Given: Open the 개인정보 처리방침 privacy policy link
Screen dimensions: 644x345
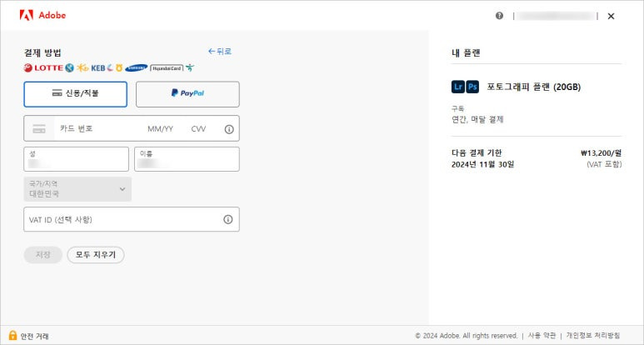Looking at the screenshot, I should point(593,336).
